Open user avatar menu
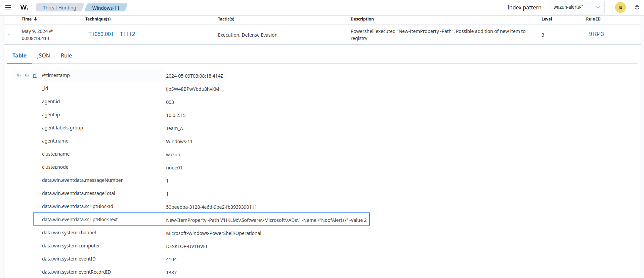The height and width of the screenshot is (278, 644). (620, 7)
